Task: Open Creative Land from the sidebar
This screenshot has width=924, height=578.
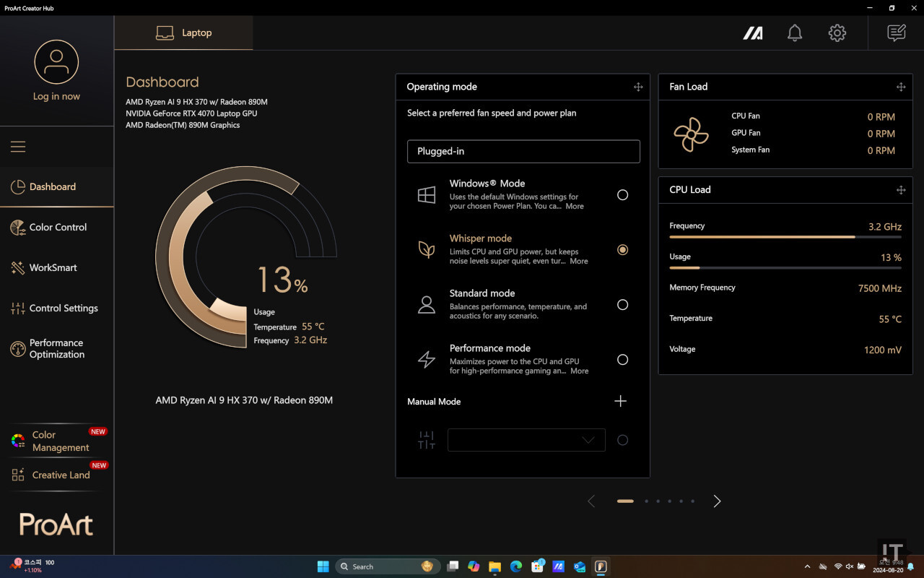Action: tap(61, 475)
